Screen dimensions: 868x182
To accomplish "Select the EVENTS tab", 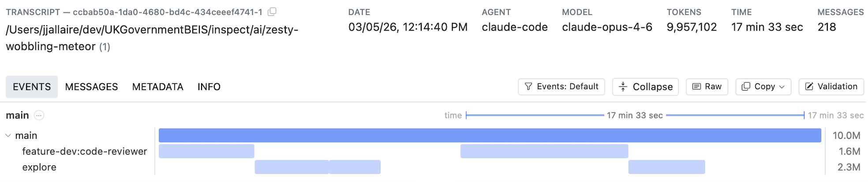I will 32,87.
